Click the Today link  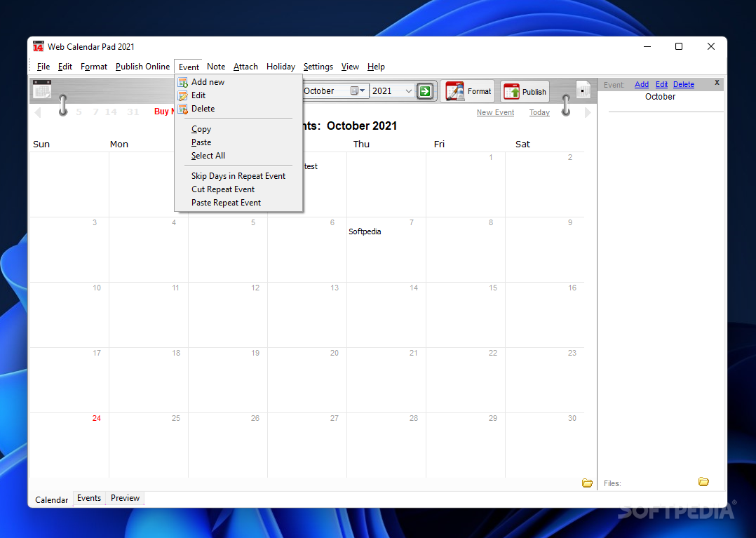[539, 112]
